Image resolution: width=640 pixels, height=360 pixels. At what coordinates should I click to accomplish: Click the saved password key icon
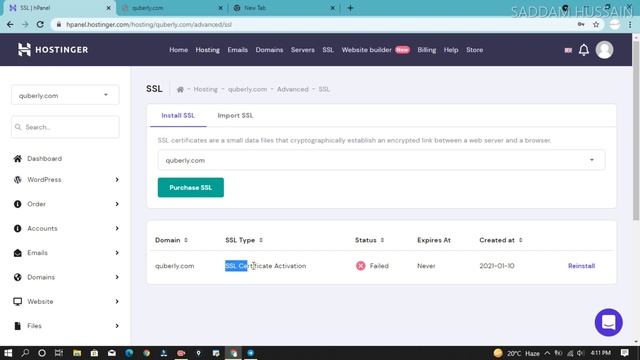[581, 24]
